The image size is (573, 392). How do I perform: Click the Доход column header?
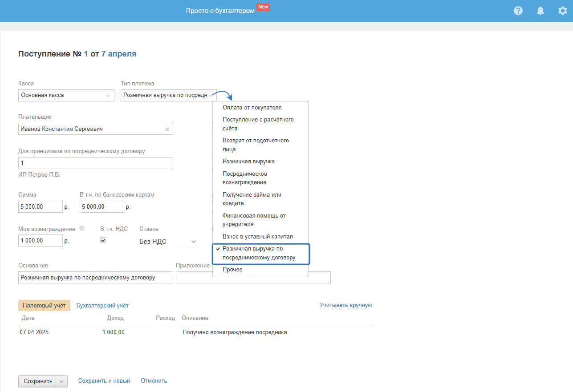click(x=115, y=318)
